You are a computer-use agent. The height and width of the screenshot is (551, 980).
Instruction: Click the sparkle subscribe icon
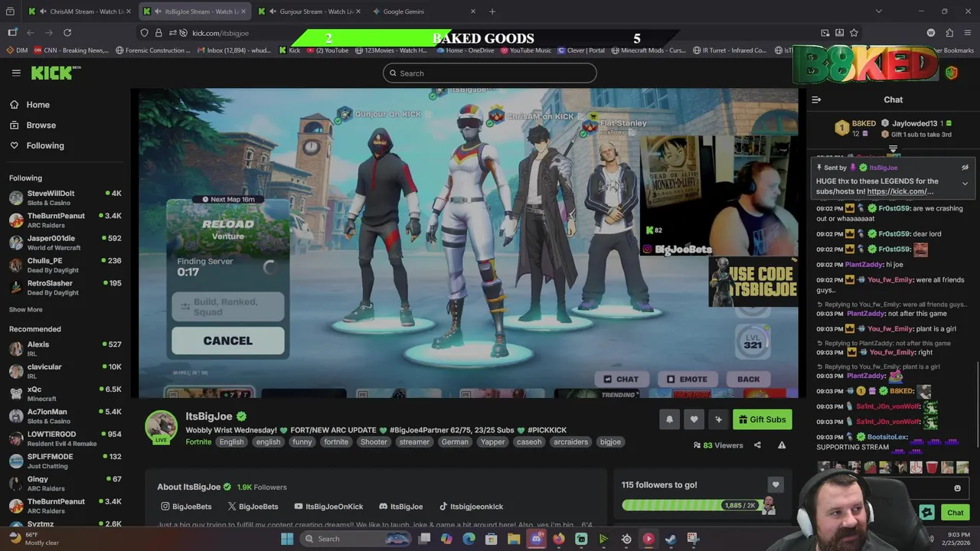point(718,419)
